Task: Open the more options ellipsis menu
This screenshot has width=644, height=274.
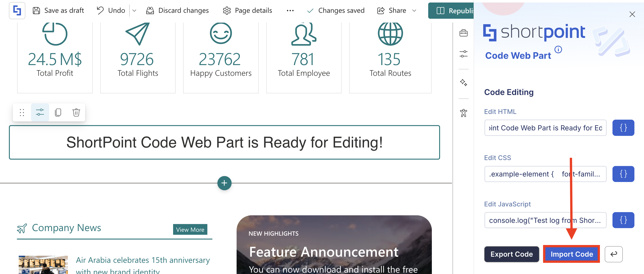Action: pyautogui.click(x=290, y=11)
